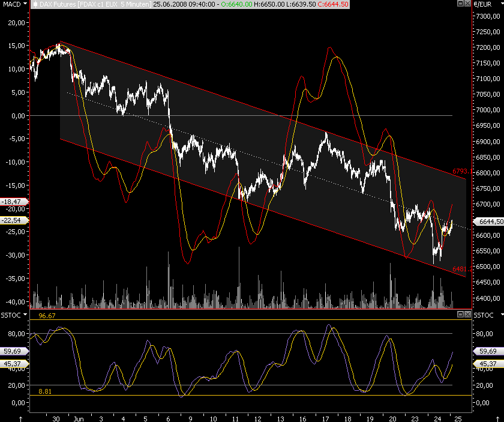This screenshot has height=422, width=504.
Task: Click date 30 on the time axis
Action: (56, 419)
